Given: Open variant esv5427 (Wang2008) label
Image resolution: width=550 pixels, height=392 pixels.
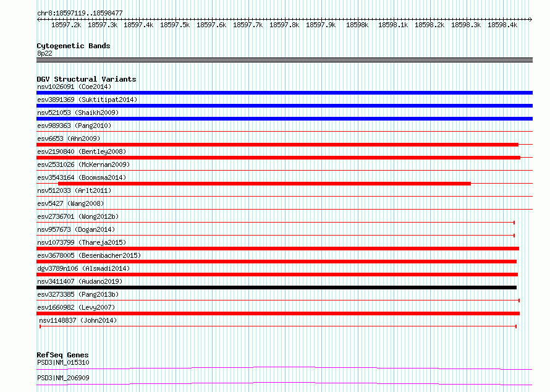Looking at the screenshot, I should 70,203.
